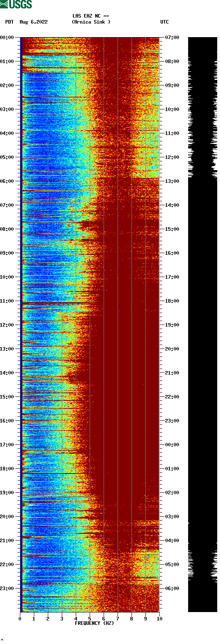
Task: Click the 17:00 UTC right-axis label
Action: tap(172, 277)
